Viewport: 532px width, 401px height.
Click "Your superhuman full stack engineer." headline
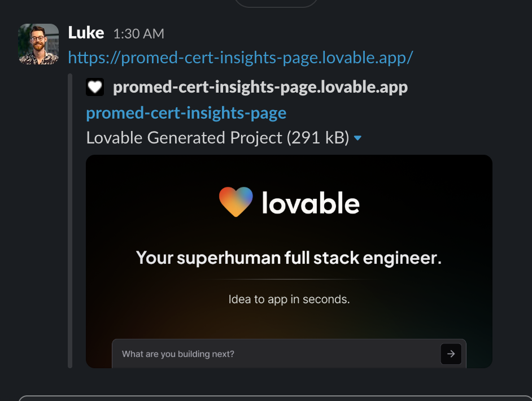289,258
